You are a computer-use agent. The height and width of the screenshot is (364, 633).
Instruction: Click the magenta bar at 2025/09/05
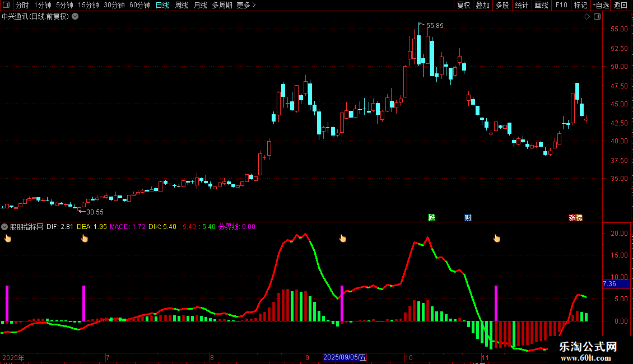(342, 304)
